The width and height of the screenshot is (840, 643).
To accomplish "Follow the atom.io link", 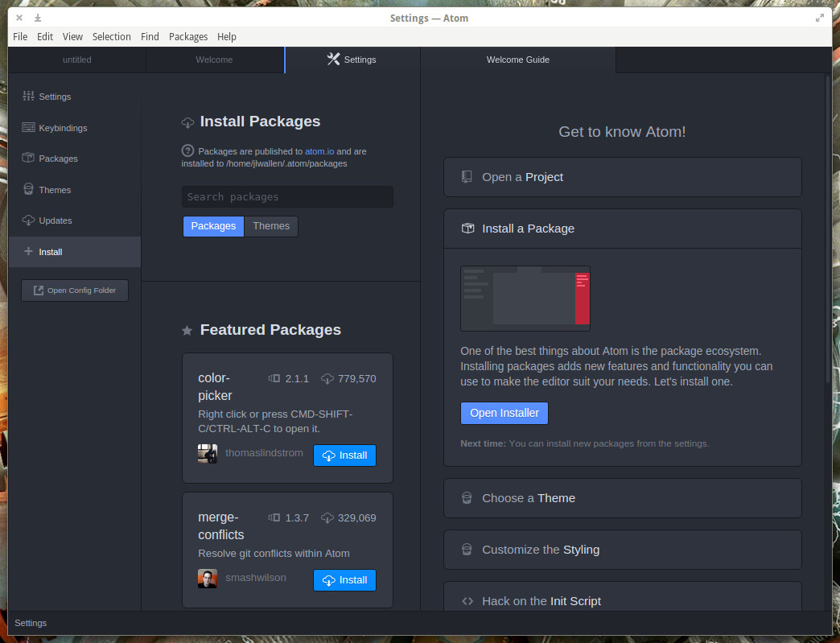I will (319, 151).
